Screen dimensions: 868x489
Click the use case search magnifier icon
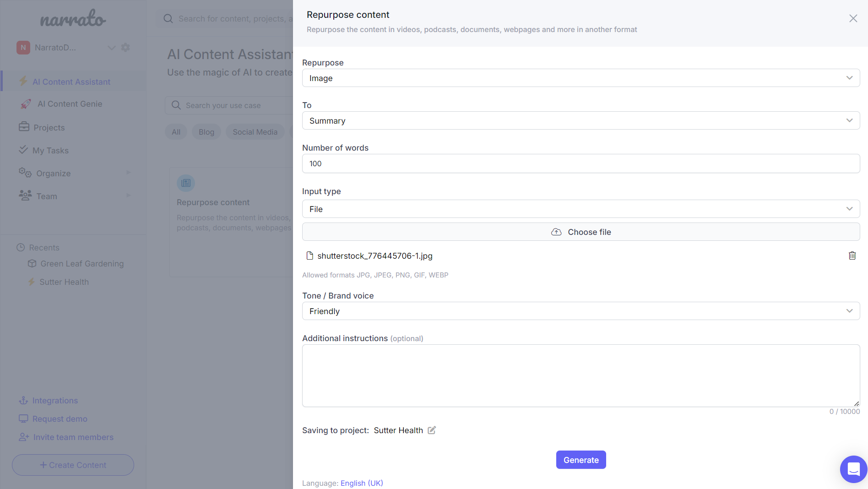[x=176, y=105]
